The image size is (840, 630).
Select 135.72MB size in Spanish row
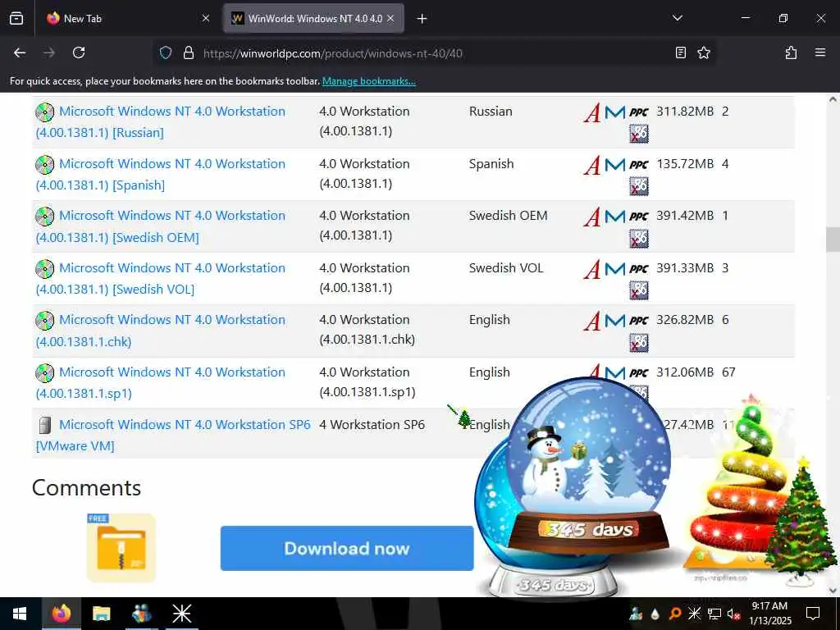click(x=685, y=163)
